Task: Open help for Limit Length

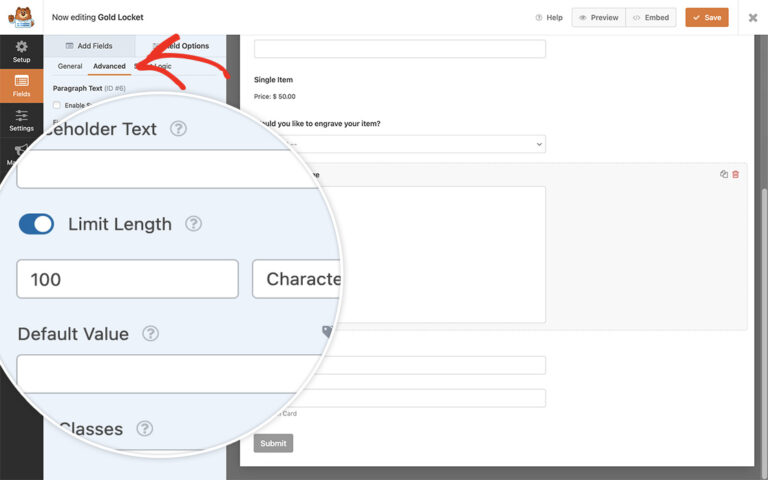Action: (x=193, y=224)
